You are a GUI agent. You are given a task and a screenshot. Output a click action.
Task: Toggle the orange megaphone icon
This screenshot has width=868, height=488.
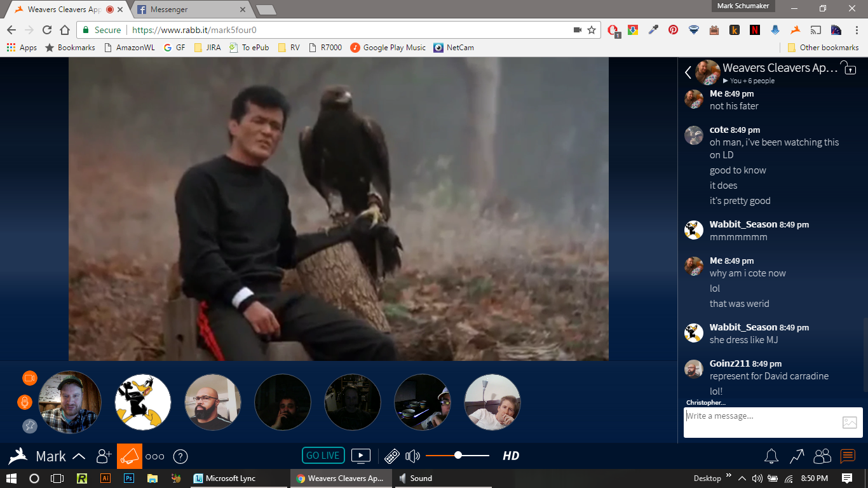pyautogui.click(x=130, y=456)
